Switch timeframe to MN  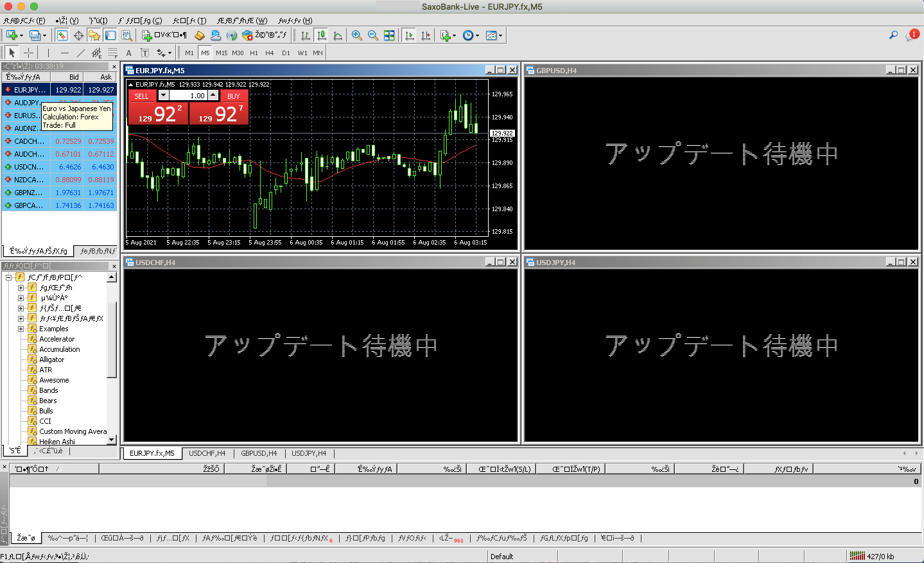coord(318,53)
